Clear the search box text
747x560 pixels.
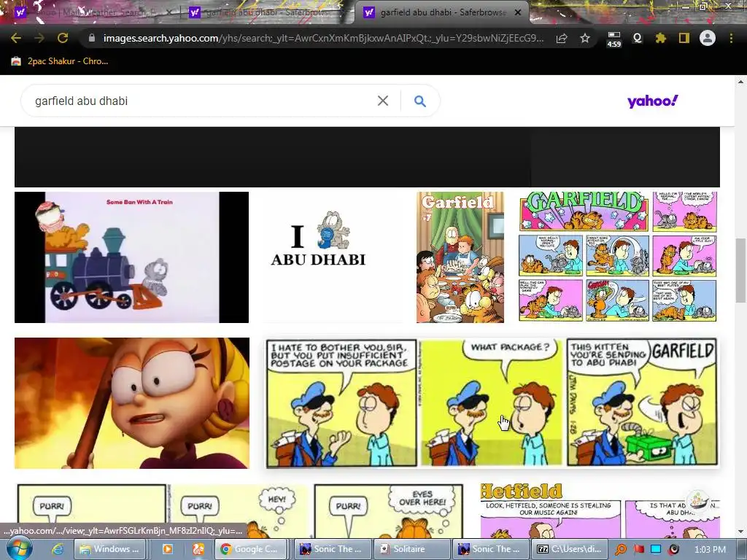383,101
